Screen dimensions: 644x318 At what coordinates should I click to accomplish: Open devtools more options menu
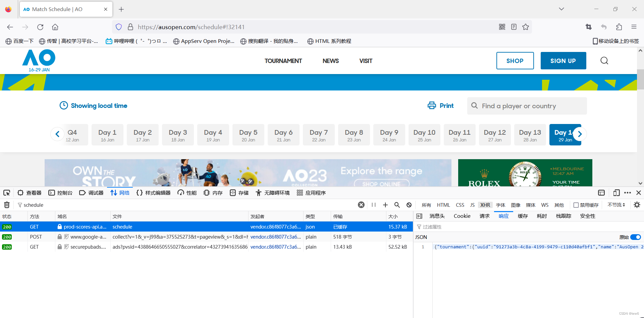(x=628, y=193)
